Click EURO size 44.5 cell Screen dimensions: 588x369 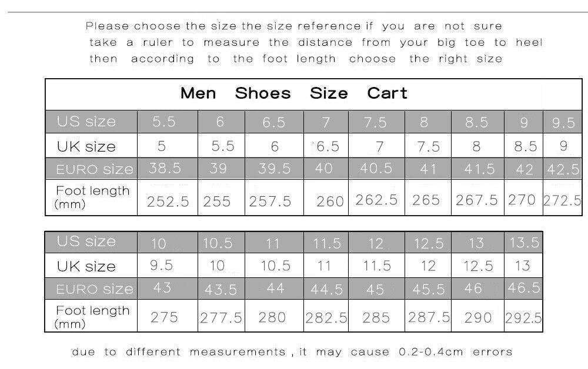pos(326,289)
